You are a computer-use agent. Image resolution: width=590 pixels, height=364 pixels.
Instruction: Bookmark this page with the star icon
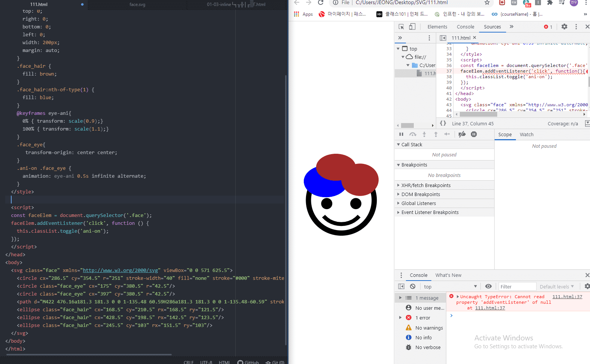click(487, 3)
